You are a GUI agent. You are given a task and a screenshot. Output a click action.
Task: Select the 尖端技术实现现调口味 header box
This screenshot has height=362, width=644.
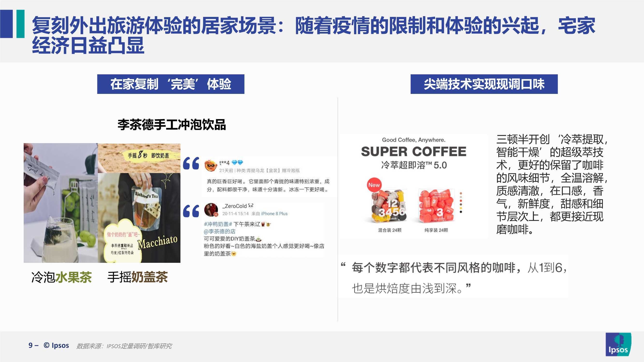[x=484, y=84]
